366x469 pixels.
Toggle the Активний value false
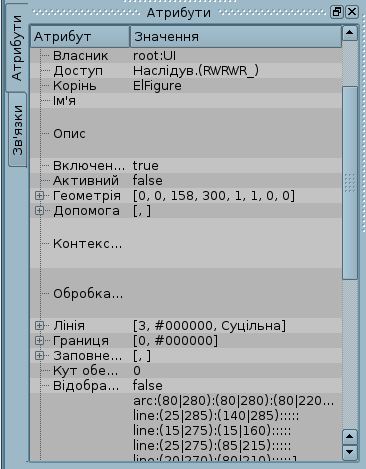(x=148, y=181)
